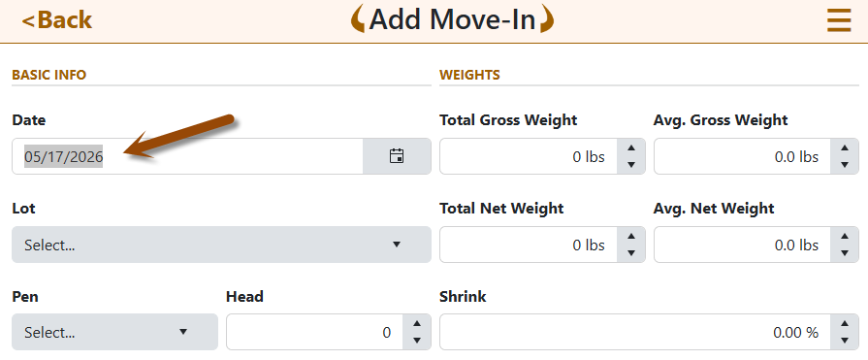This screenshot has width=868, height=360.
Task: Decrease Avg. Gross Weight with down arrow
Action: pyautogui.click(x=845, y=165)
